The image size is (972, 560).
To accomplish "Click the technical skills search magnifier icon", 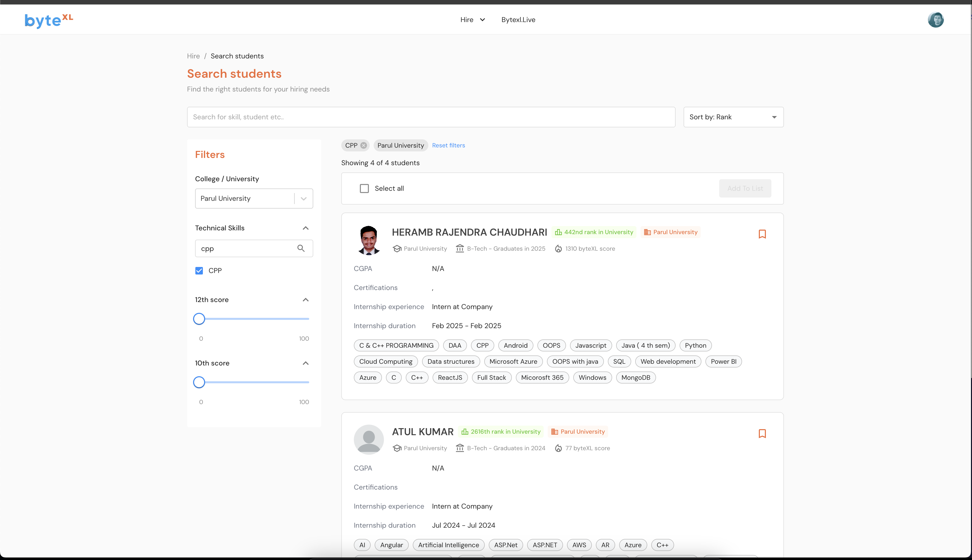I will tap(301, 248).
